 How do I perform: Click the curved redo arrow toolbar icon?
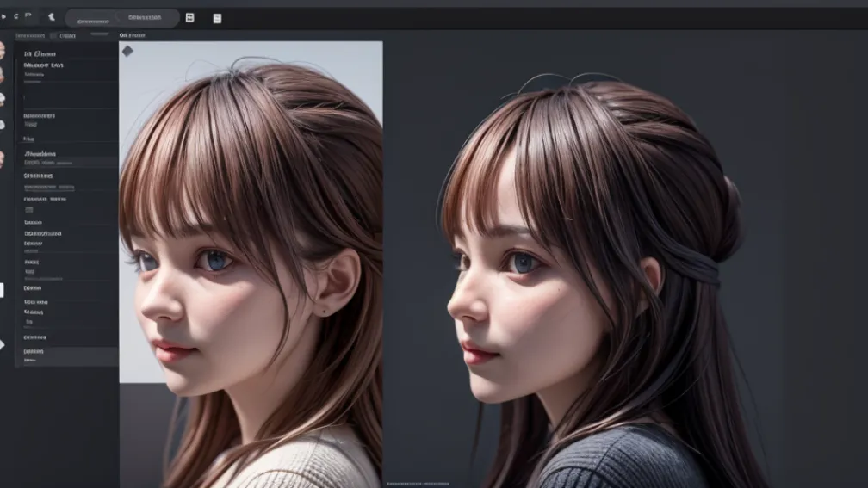(x=16, y=16)
